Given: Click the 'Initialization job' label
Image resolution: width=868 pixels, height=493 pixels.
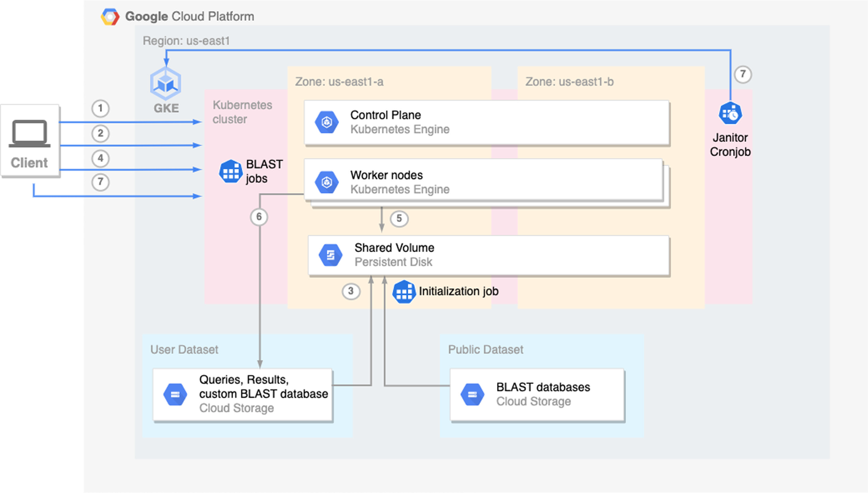Looking at the screenshot, I should click(459, 291).
